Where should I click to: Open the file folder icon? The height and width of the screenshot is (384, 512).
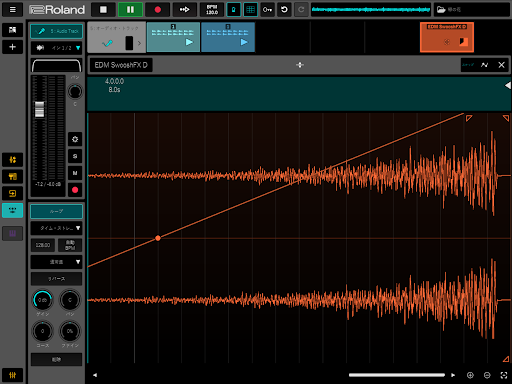point(441,9)
